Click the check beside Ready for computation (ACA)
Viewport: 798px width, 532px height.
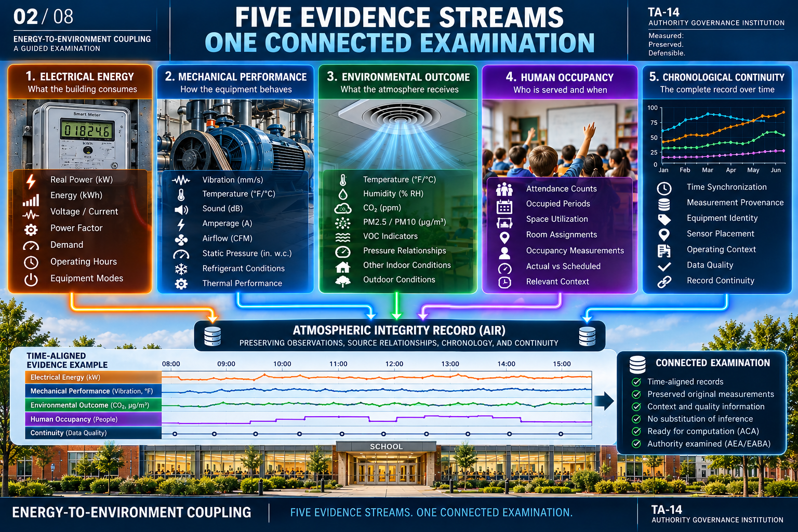pos(636,431)
